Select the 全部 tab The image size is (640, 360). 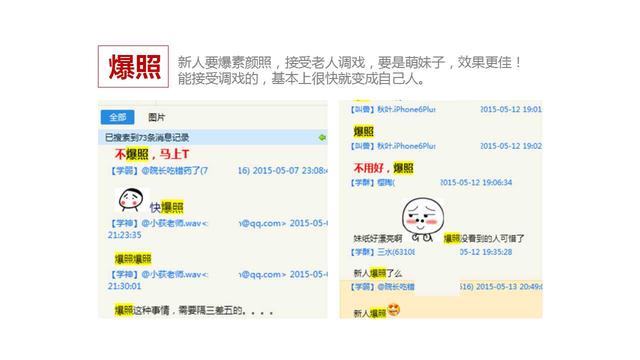click(118, 117)
